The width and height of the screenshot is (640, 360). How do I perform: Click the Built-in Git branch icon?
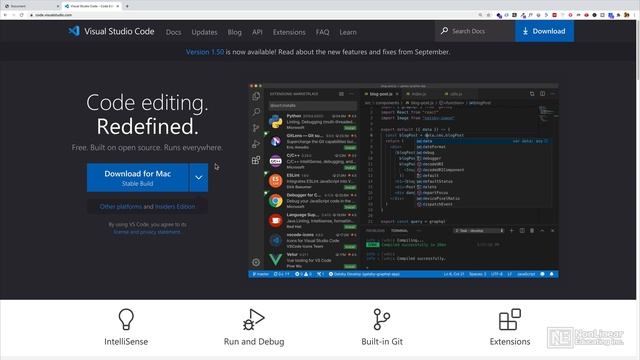coord(382,319)
